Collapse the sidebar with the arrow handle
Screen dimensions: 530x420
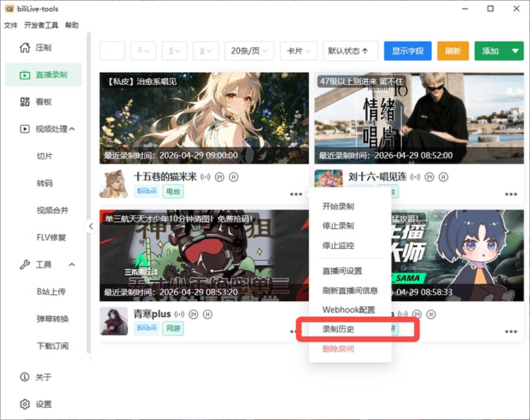click(x=91, y=226)
